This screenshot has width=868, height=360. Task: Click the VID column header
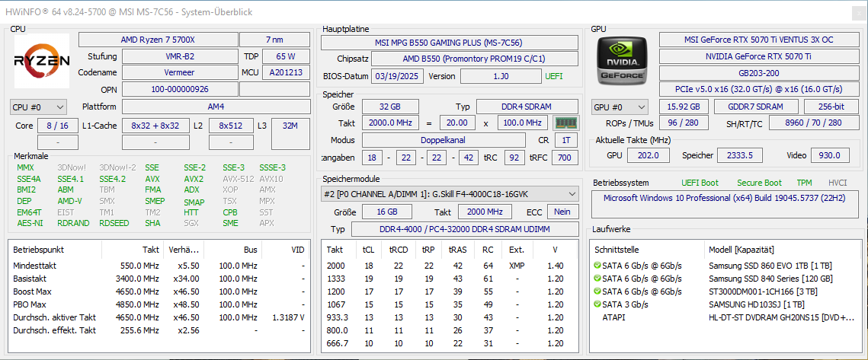(x=285, y=250)
